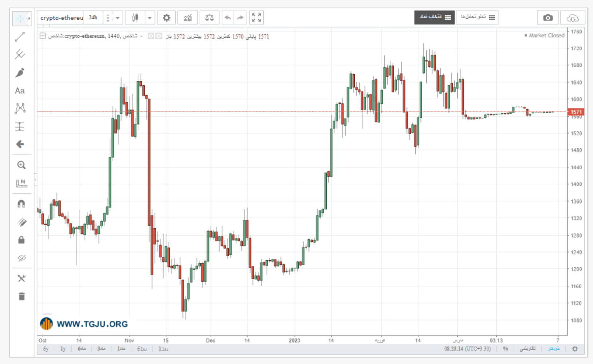
Task: Select the pitchfork drawing tool
Action: (20, 55)
